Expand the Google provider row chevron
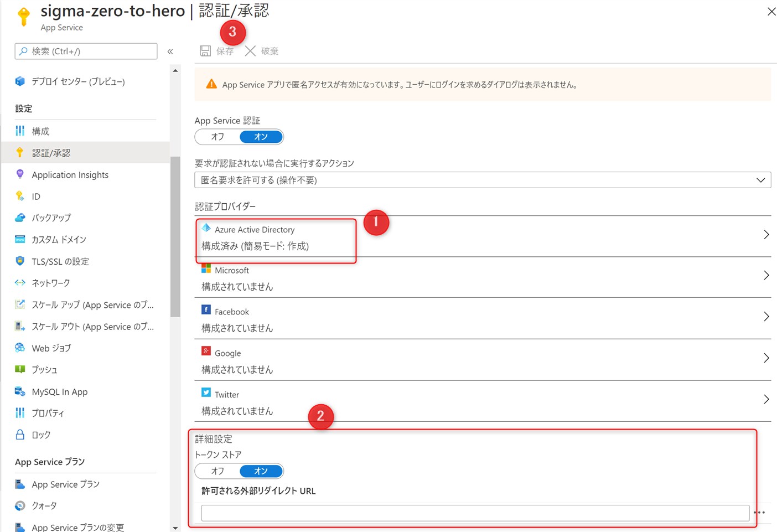This screenshot has width=777, height=532. tap(766, 358)
